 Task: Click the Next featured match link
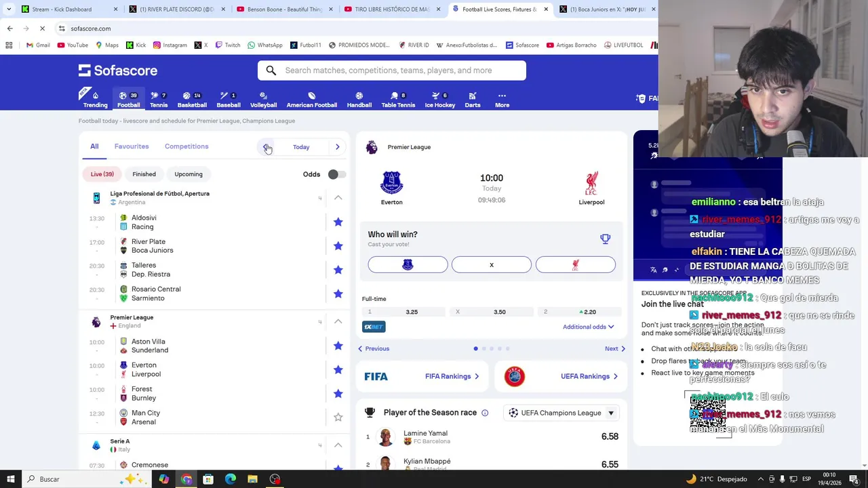(615, 348)
